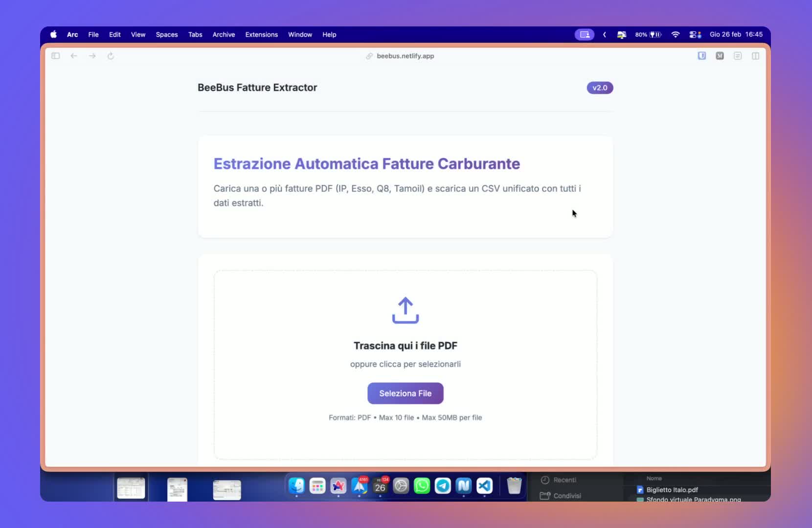Viewport: 812px width, 528px height.
Task: Open Arc browser from the Dock
Action: 338,486
